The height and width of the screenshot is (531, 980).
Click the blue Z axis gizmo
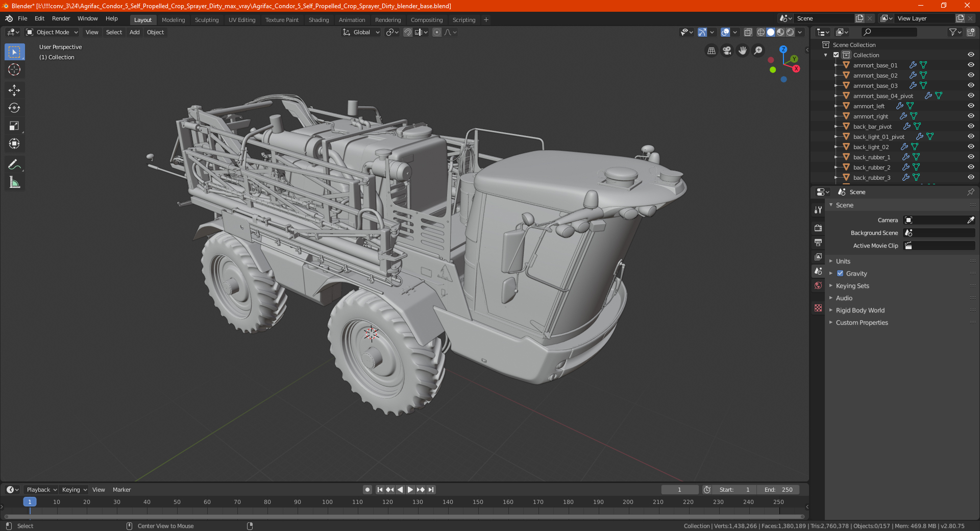coord(783,50)
